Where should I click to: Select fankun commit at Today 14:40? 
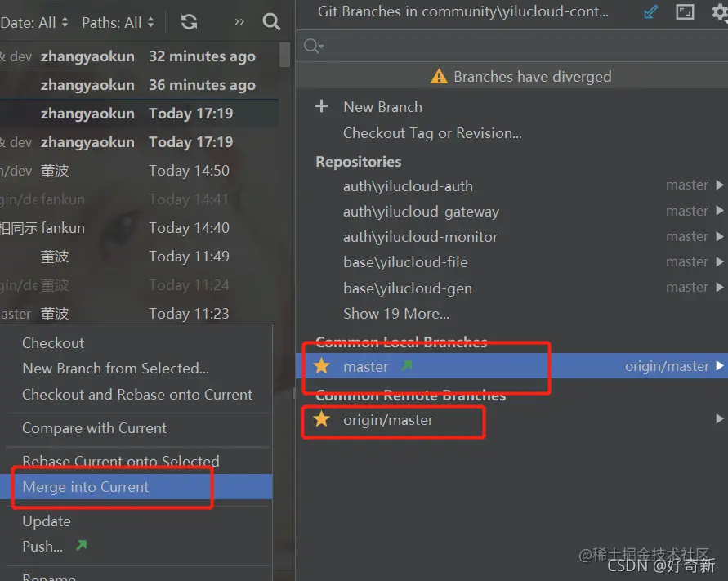(139, 227)
